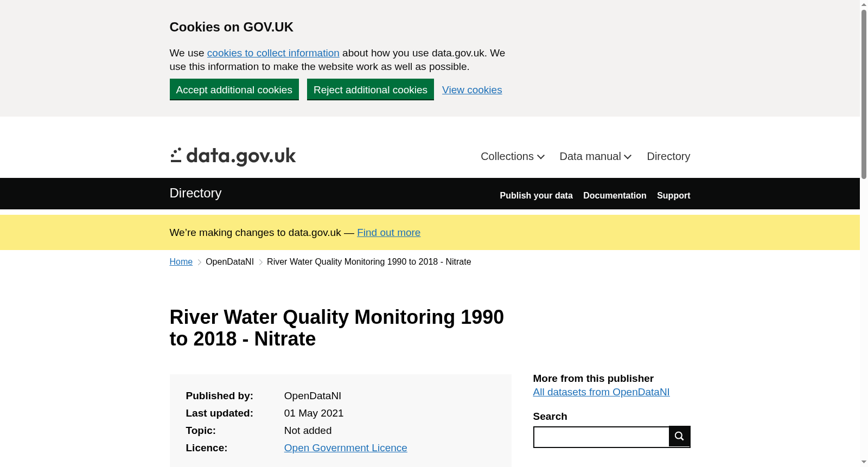Click the 'Not added' topic value
868x467 pixels.
point(308,431)
